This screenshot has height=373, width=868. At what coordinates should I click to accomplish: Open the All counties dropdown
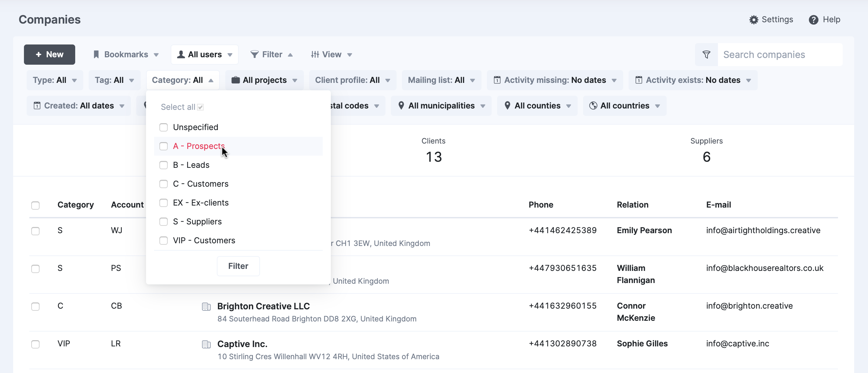[x=537, y=106]
